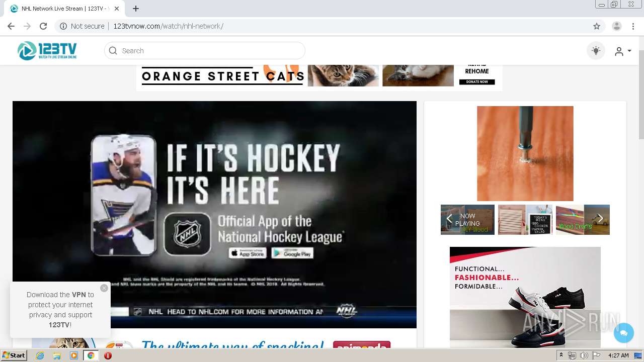Open Internet Explorer from taskbar
This screenshot has height=362, width=644.
click(40, 355)
